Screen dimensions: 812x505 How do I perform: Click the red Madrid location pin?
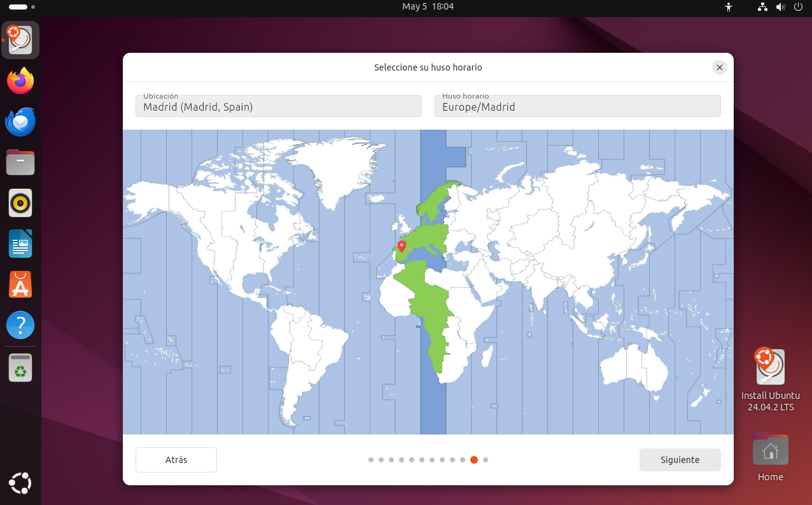pos(402,246)
